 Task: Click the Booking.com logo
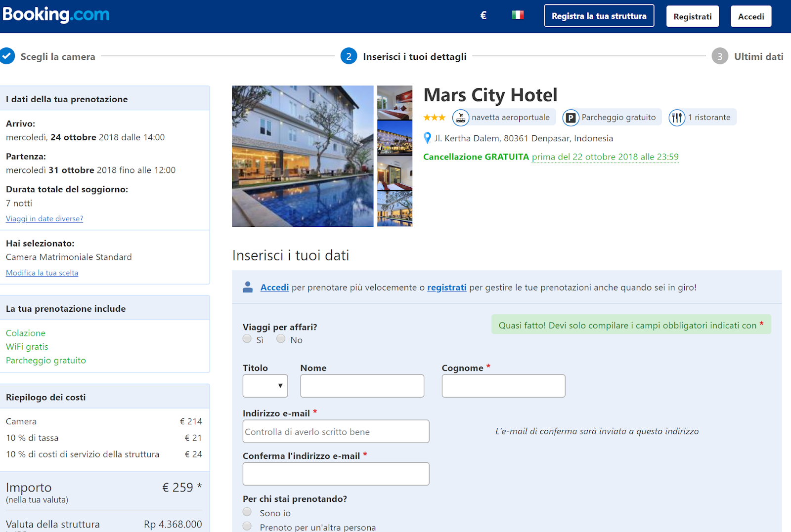(56, 15)
